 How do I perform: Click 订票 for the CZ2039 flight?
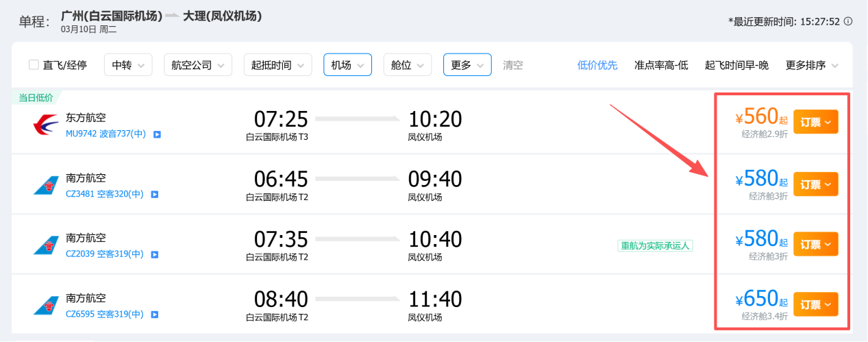pyautogui.click(x=816, y=245)
